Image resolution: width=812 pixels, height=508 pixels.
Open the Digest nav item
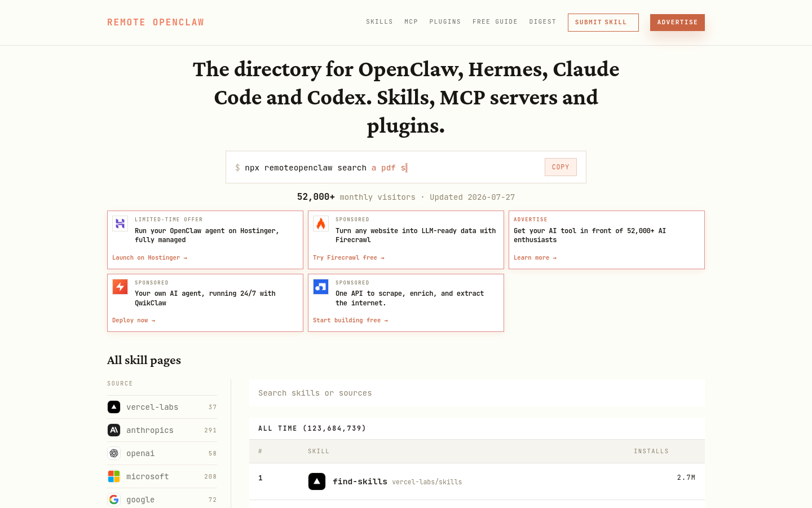coord(542,22)
